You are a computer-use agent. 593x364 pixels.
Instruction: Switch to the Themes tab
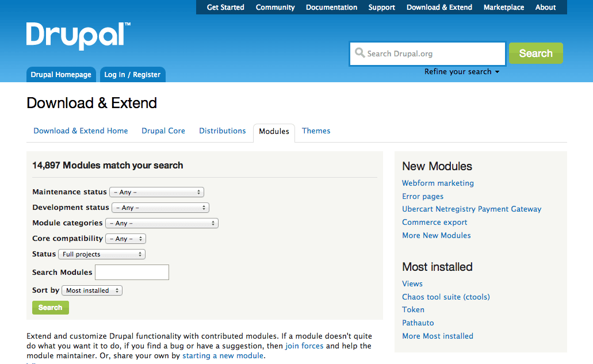tap(316, 131)
